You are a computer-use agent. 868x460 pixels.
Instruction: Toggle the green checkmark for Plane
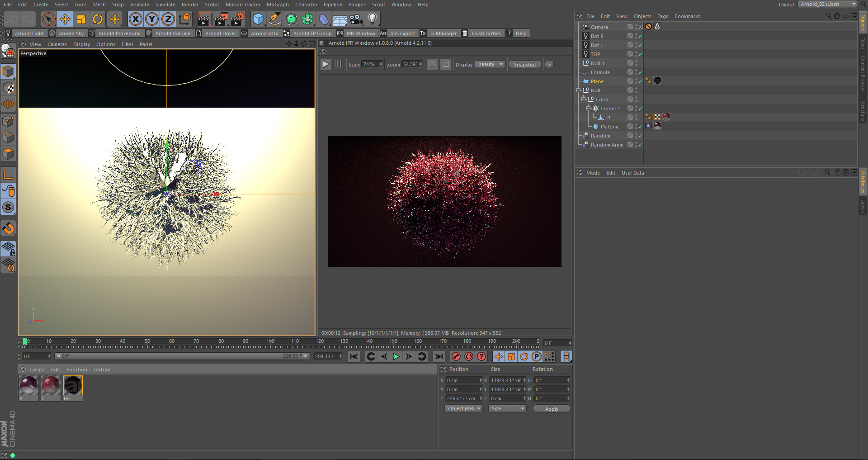point(640,81)
